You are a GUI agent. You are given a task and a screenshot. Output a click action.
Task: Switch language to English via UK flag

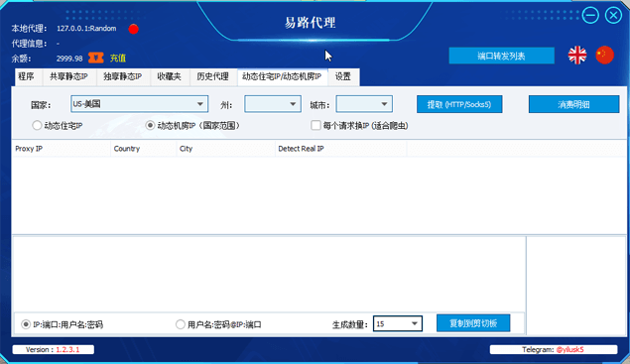[577, 55]
